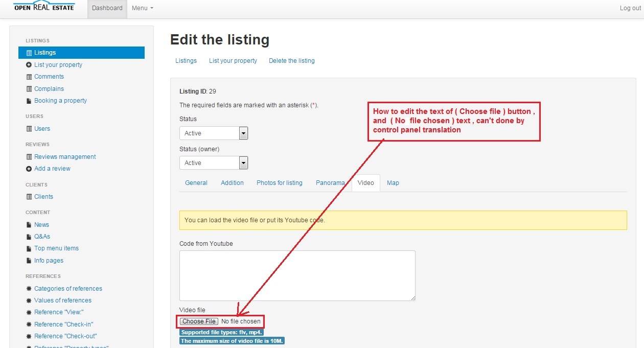Open the Status (owner) dropdown
644x348 pixels.
[213, 163]
